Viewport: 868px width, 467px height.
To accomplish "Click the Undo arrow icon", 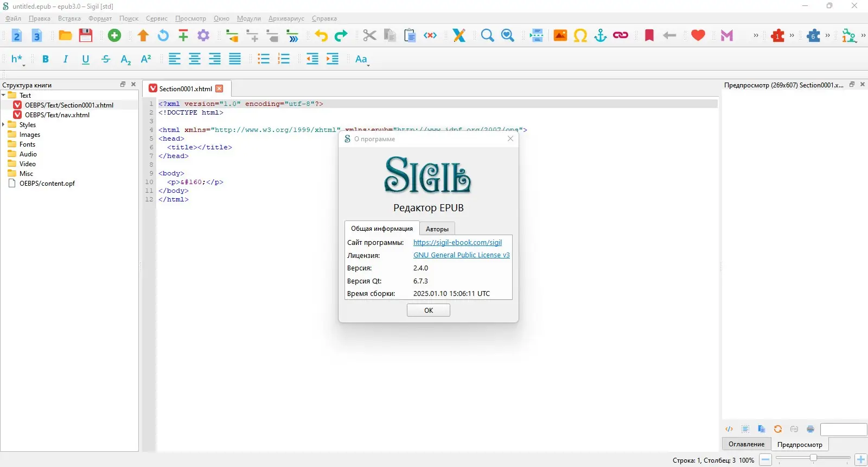I will (x=321, y=36).
